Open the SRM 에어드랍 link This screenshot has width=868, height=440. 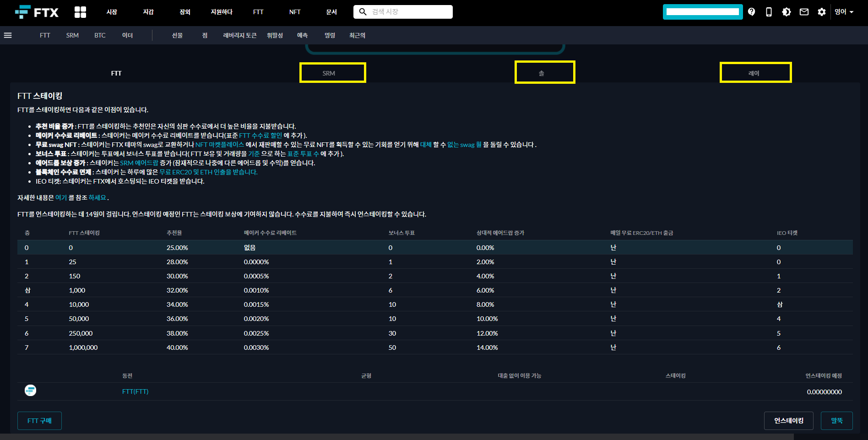139,163
